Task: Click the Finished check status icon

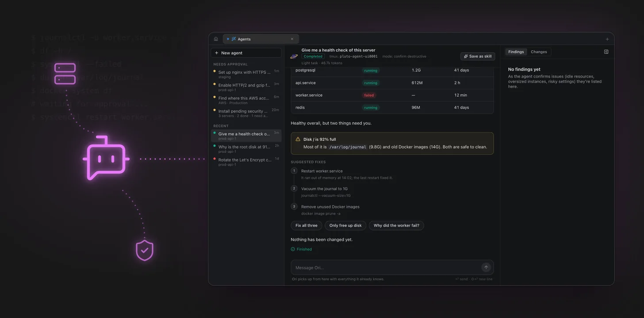Action: (293, 249)
